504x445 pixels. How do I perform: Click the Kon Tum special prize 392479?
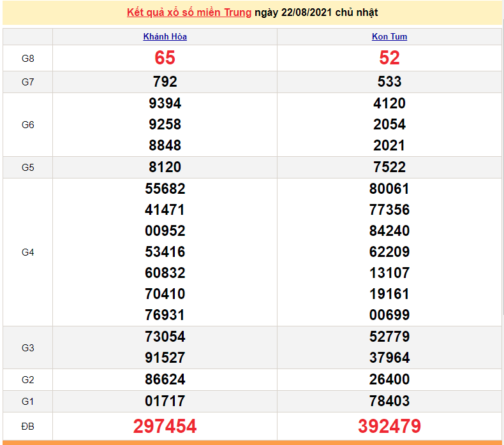[389, 426]
